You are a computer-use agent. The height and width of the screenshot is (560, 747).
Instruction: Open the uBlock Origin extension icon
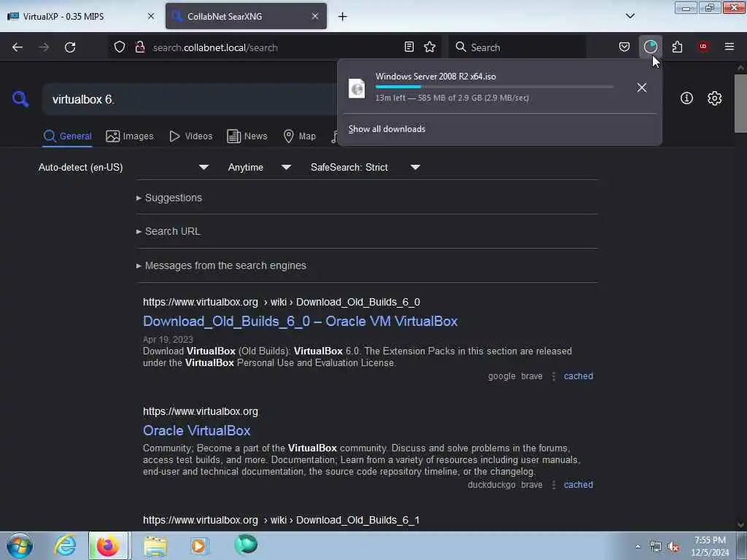[x=703, y=47]
